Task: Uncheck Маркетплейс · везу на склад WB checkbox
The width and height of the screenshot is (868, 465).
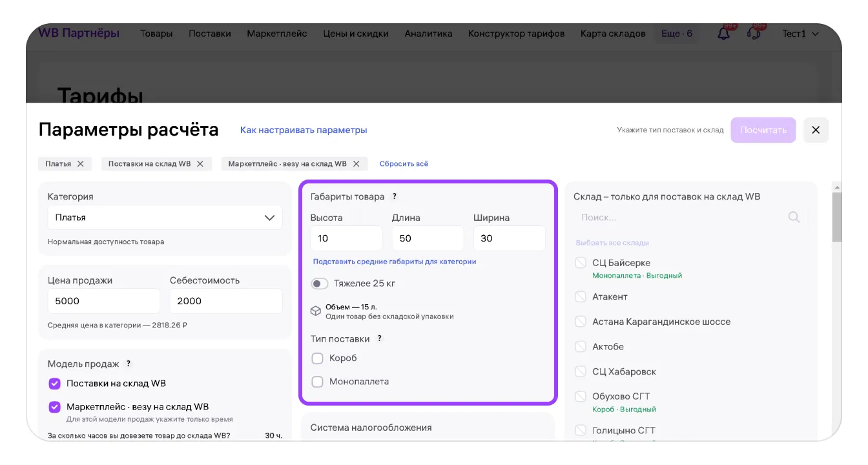Action: coord(54,407)
